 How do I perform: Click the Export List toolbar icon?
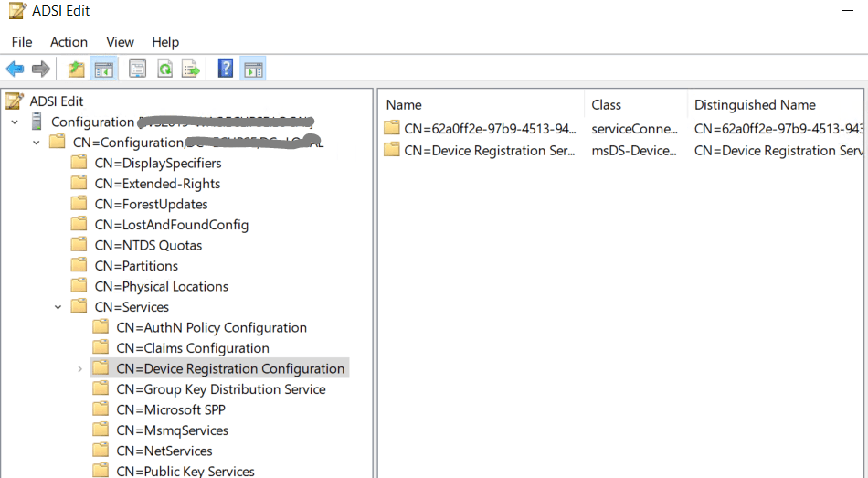[x=191, y=69]
